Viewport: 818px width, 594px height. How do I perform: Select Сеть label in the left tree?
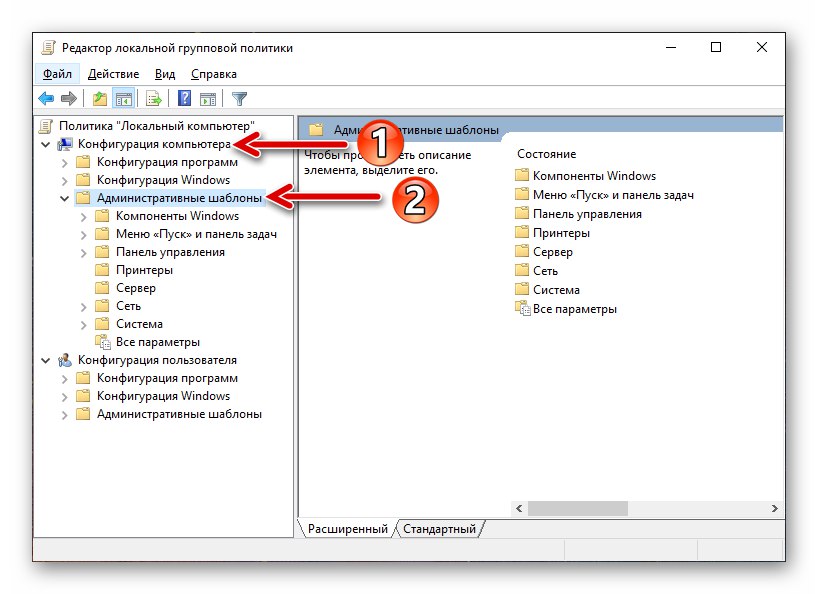pyautogui.click(x=128, y=306)
